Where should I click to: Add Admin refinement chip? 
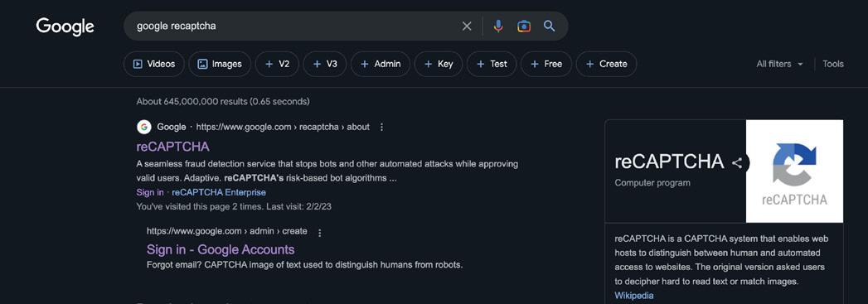click(381, 64)
